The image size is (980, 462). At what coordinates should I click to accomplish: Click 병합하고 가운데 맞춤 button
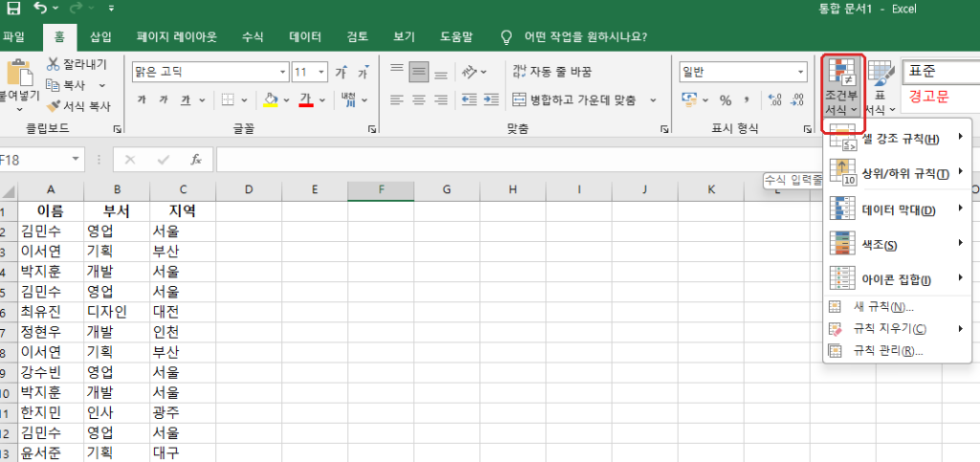coord(575,99)
